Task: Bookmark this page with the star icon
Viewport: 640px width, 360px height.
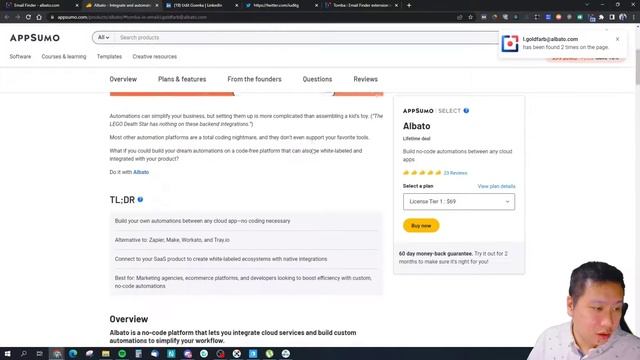Action: 471,17
